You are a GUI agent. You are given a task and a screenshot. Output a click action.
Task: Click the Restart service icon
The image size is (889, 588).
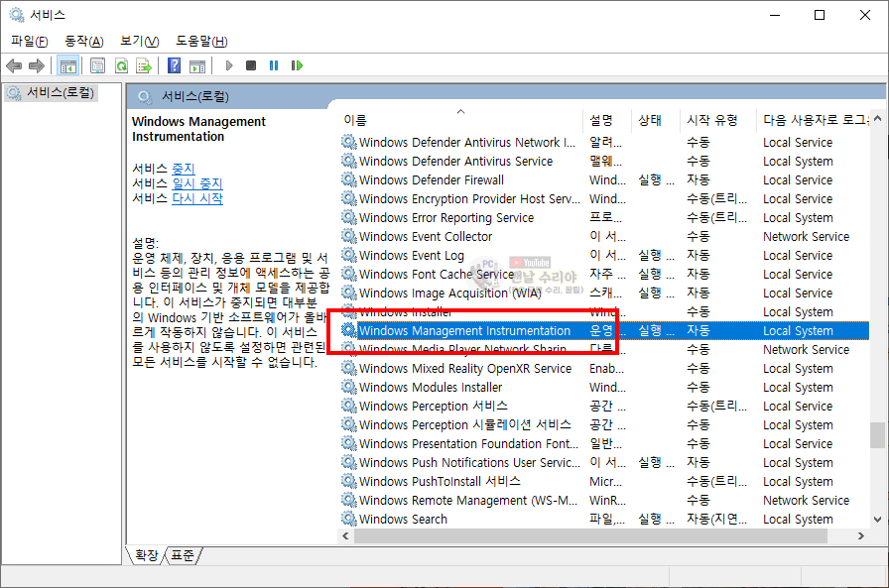click(x=297, y=65)
